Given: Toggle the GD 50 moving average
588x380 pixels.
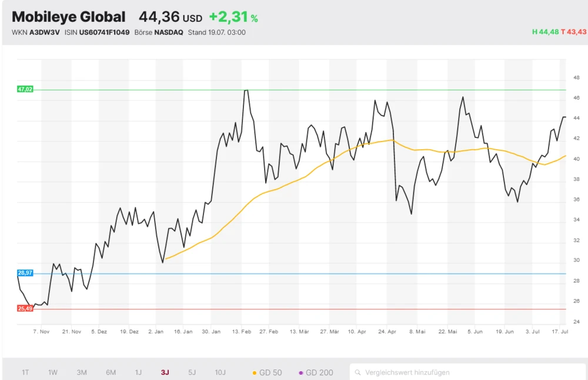Looking at the screenshot, I should (267, 372).
